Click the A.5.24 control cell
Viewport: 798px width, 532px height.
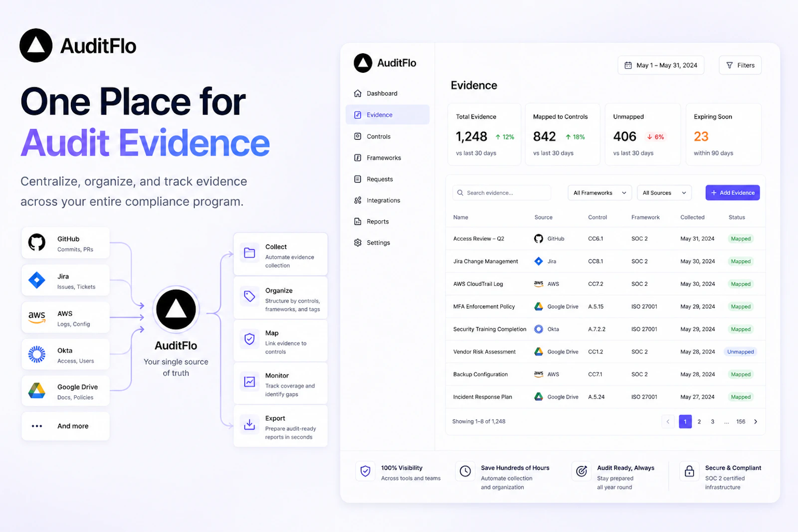(597, 397)
